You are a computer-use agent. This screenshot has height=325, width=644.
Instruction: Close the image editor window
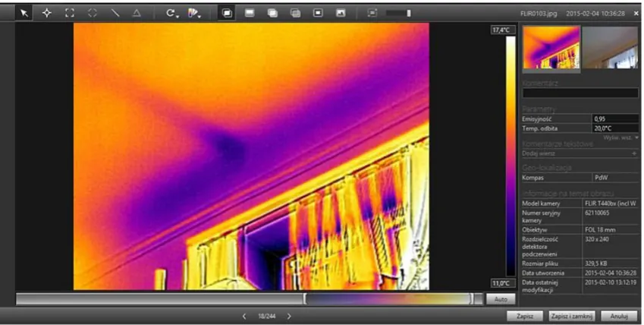636,13
